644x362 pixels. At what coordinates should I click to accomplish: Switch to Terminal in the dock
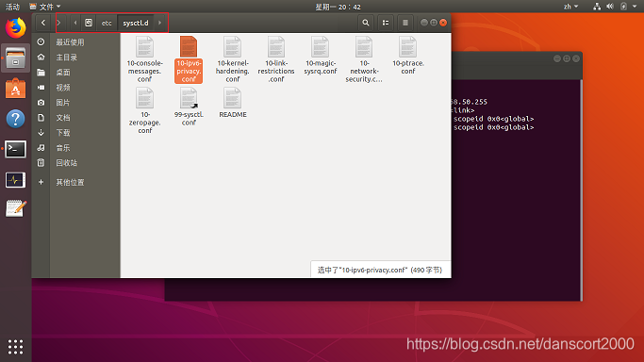point(16,149)
